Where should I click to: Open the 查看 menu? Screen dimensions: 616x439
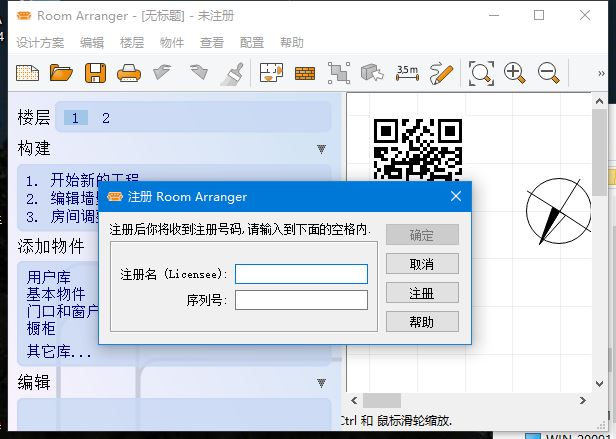(212, 42)
